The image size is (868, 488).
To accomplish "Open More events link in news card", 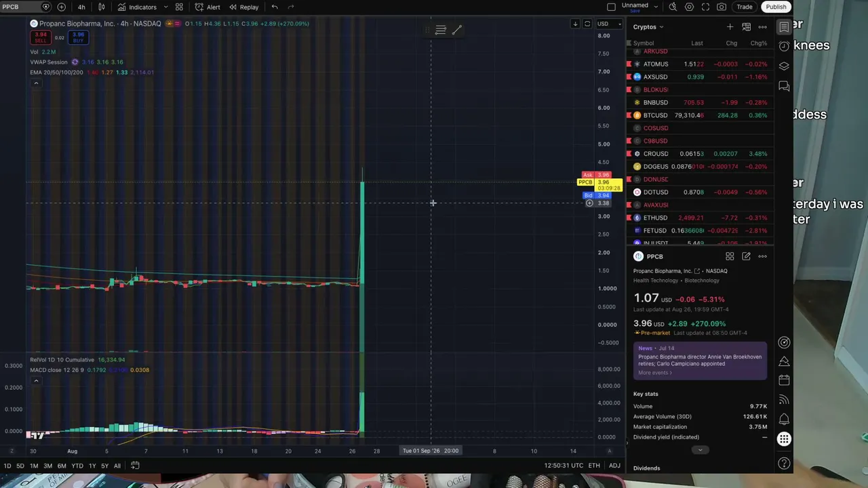I will 655,373.
